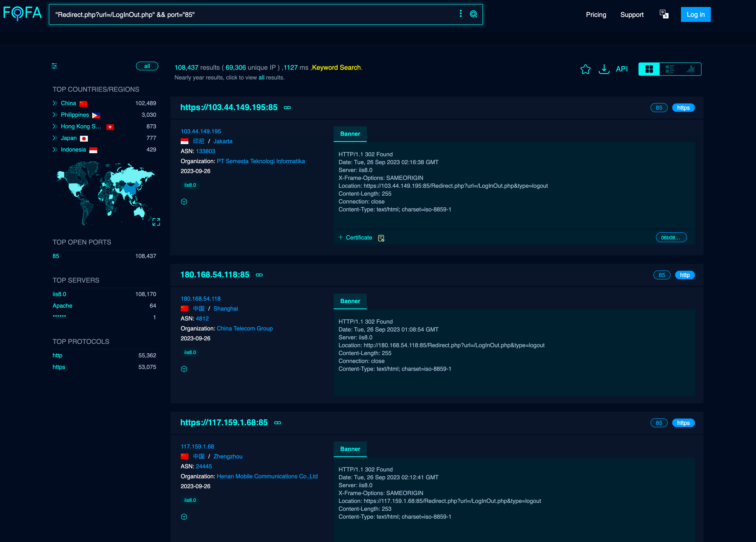Image resolution: width=756 pixels, height=542 pixels.
Task: Open the filter settings sliders icon
Action: coord(54,66)
